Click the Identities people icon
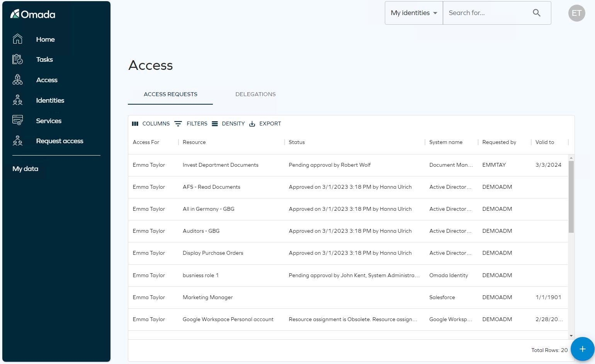The width and height of the screenshot is (595, 364). point(17,100)
